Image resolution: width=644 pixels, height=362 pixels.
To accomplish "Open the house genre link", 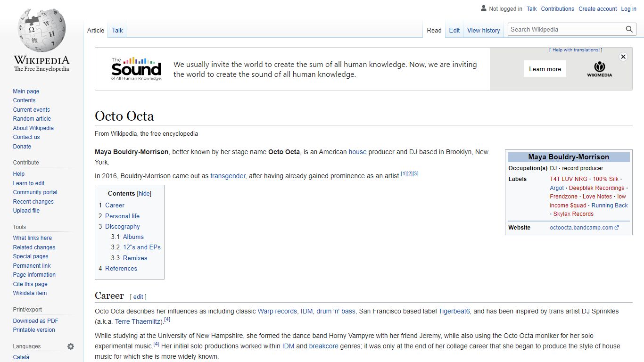I will click(357, 152).
